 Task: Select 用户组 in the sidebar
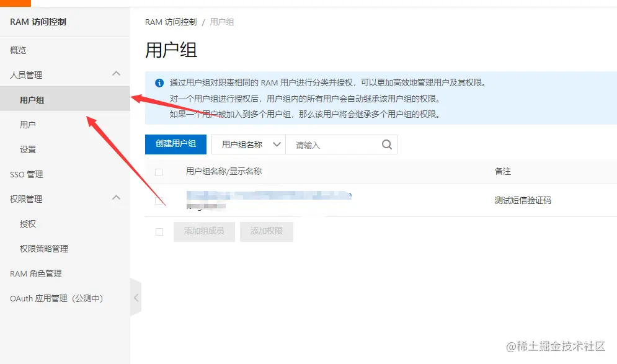click(x=65, y=100)
